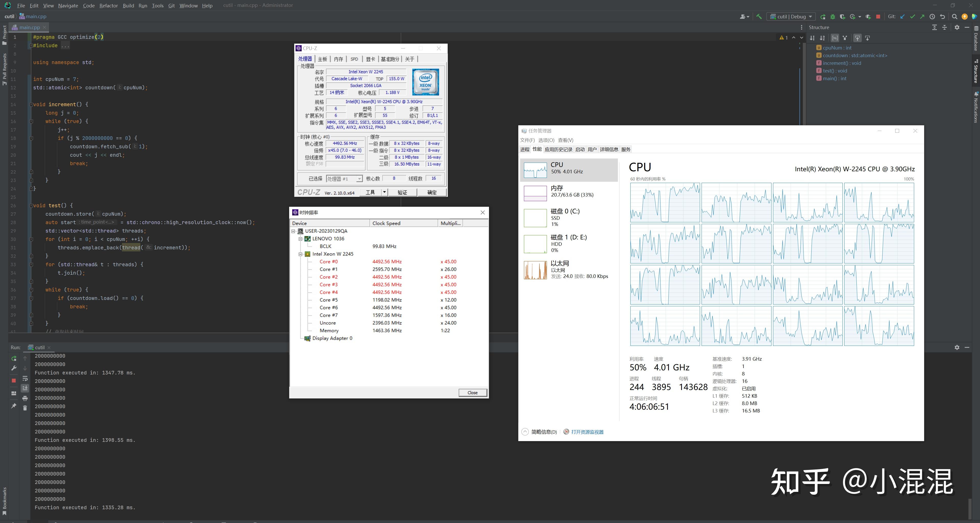The height and width of the screenshot is (523, 980).
Task: Click the Search Everywhere magnifier icon
Action: (x=954, y=17)
